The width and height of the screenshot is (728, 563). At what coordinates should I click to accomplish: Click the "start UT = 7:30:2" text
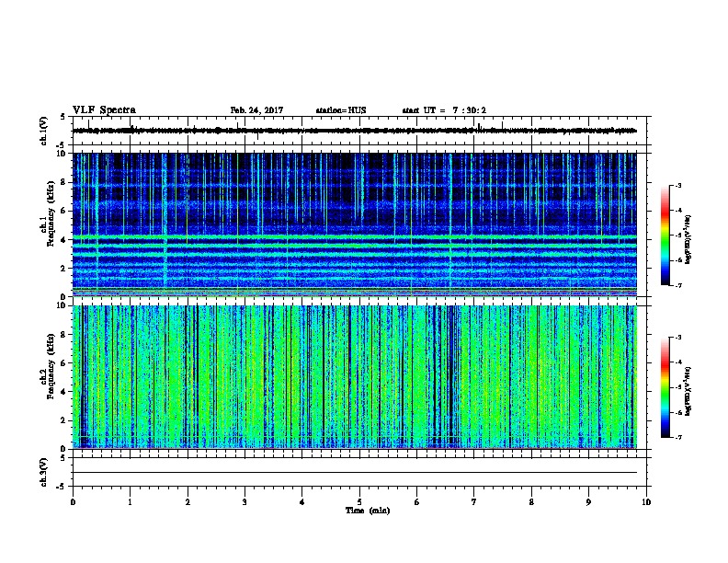point(444,110)
